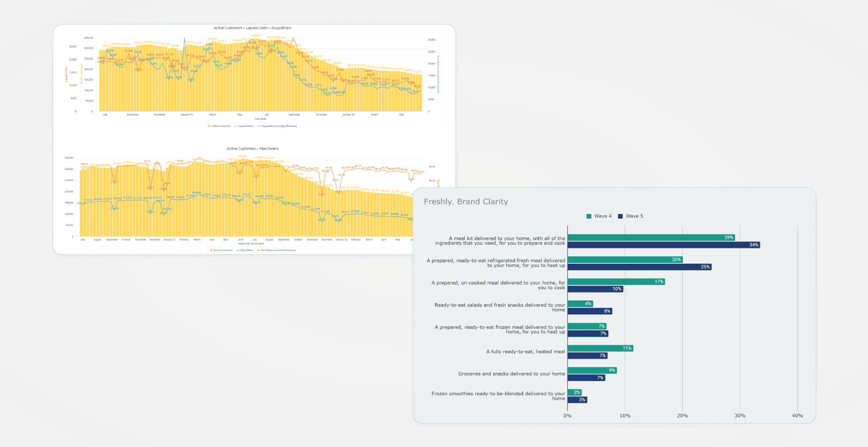The image size is (868, 447).
Task: Click 'Date Week' axis title on top chart
Action: coord(260,119)
